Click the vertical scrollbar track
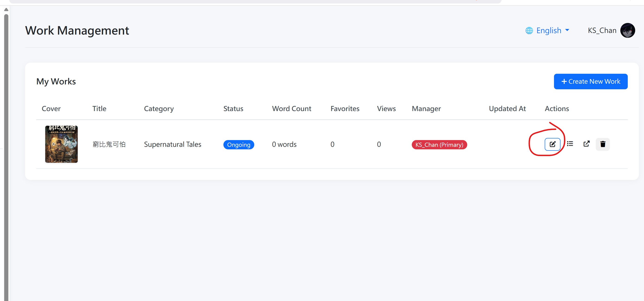 point(6,157)
